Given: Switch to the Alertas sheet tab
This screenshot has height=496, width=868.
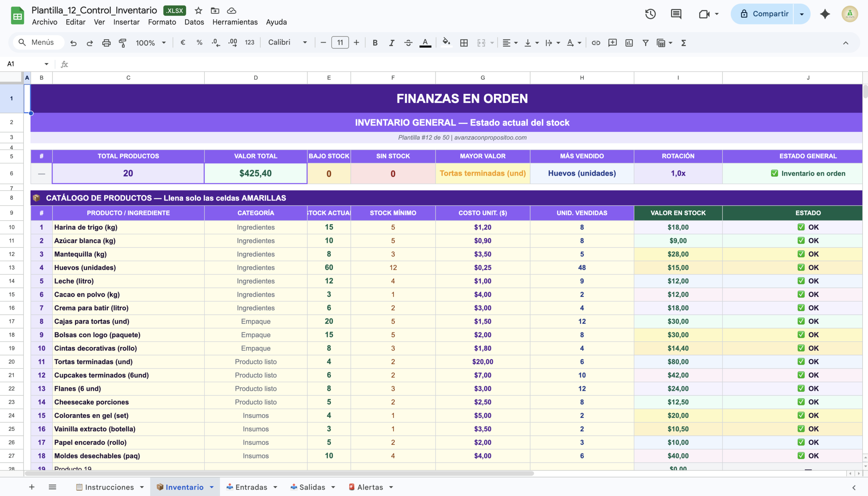Looking at the screenshot, I should [370, 487].
